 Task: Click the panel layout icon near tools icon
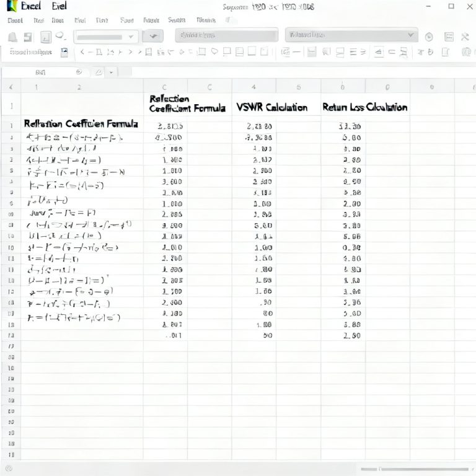coord(449,37)
